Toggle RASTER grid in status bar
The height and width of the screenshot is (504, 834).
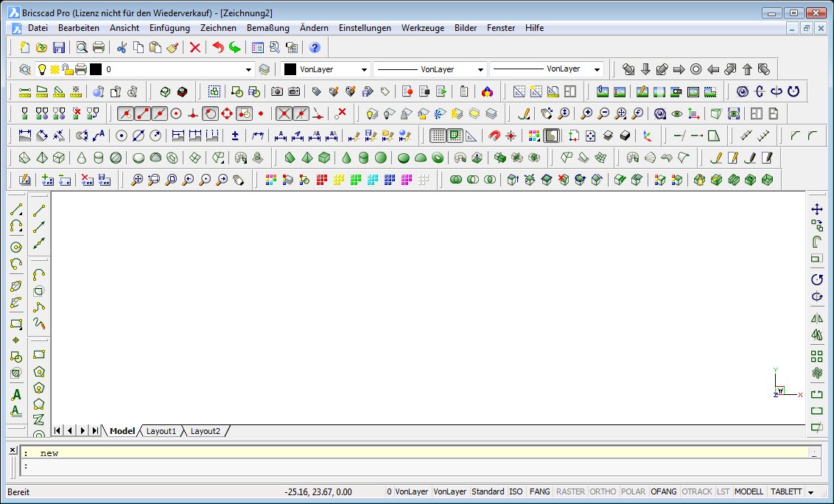[570, 491]
